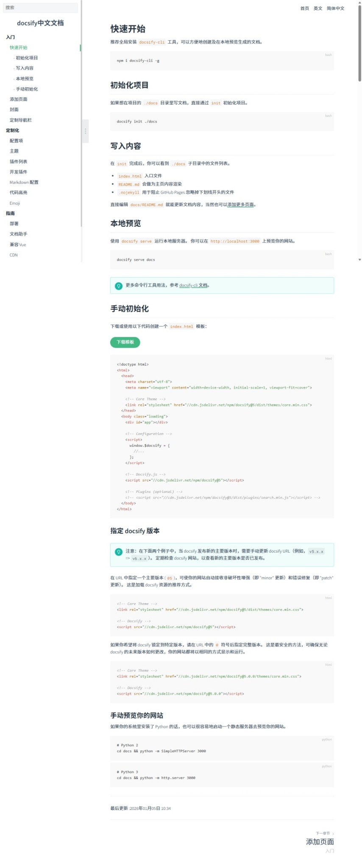Select 简体中文 in top navigation
Viewport: 362px width, 868px height.
coord(335,8)
